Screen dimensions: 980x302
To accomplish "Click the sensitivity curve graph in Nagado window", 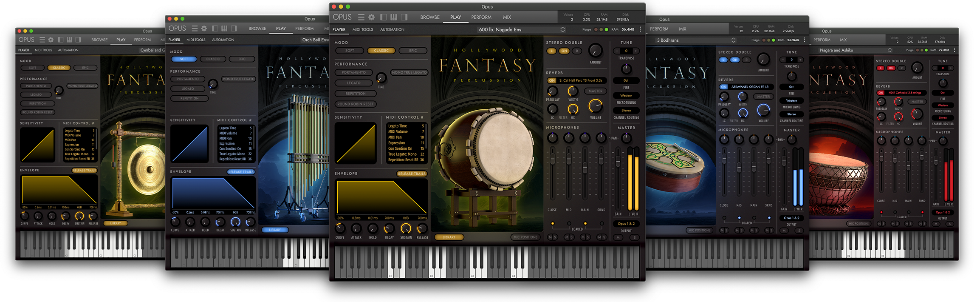I will [x=356, y=143].
